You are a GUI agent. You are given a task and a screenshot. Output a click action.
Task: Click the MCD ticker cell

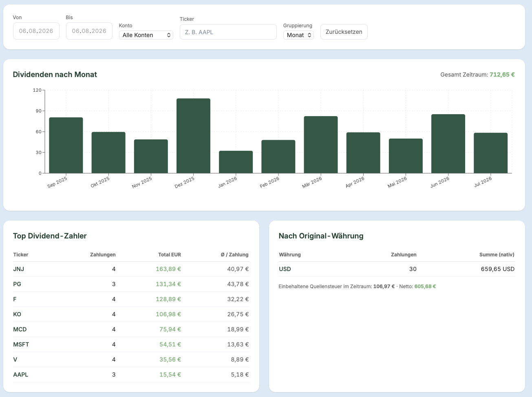20,329
